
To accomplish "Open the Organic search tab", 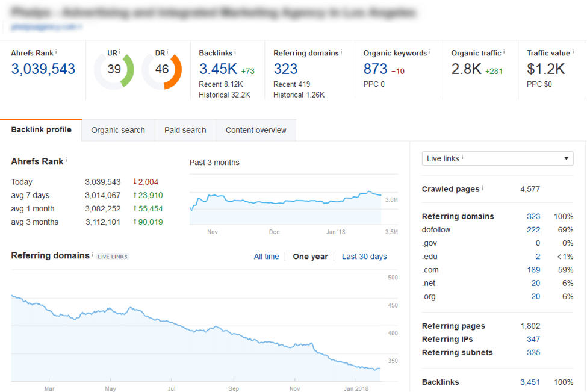I will 118,130.
